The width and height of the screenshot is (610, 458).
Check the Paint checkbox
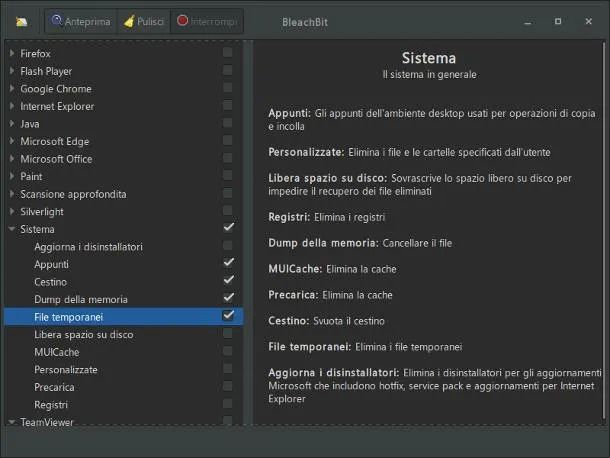(228, 175)
